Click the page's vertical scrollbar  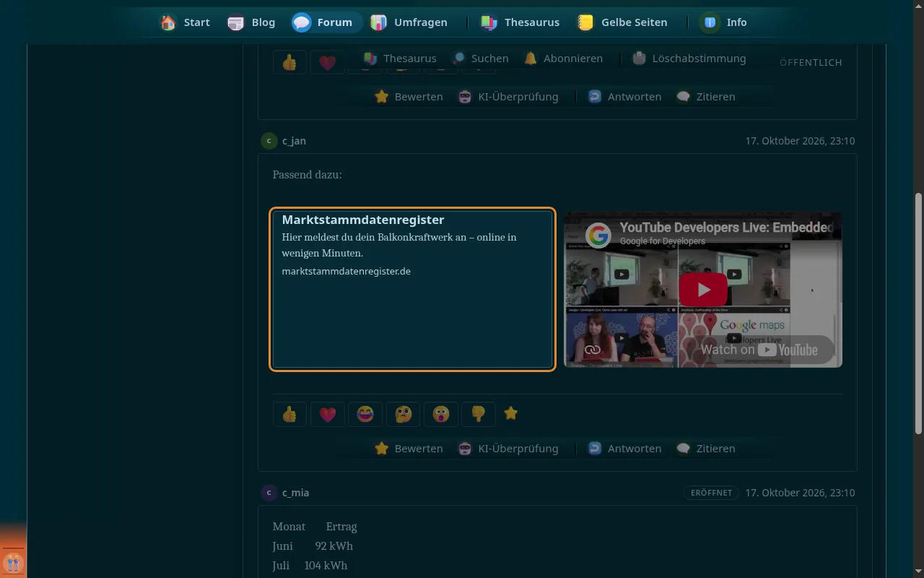tap(918, 314)
